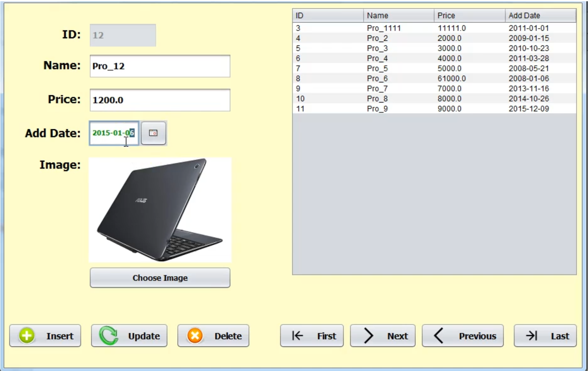Viewport: 588px width, 371px height.
Task: Click the Insert button
Action: [45, 336]
